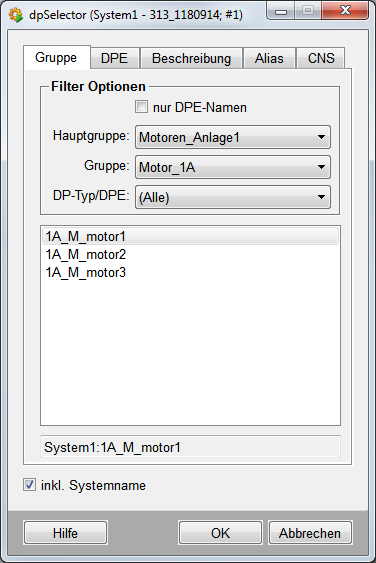The width and height of the screenshot is (376, 563).
Task: Switch to the Gruppe tab
Action: point(56,57)
